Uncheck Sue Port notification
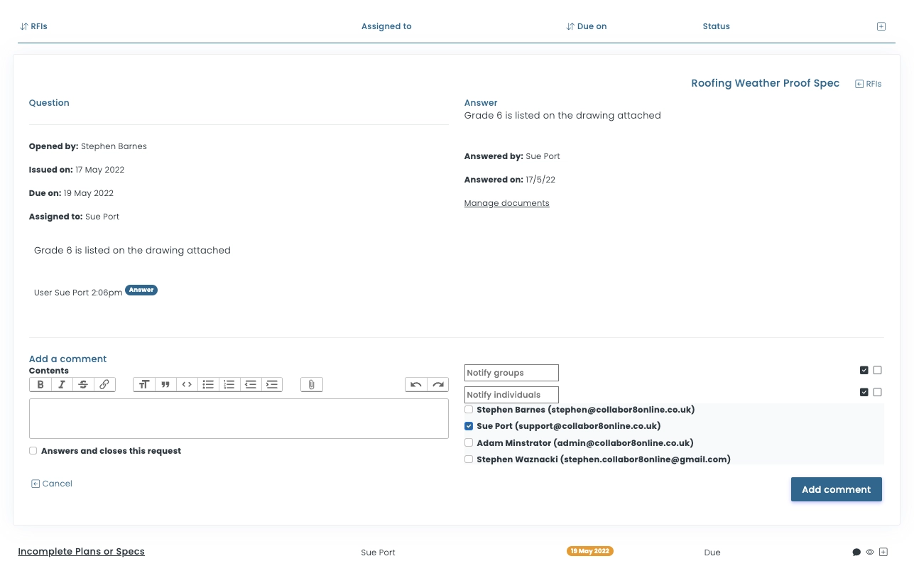This screenshot has height=588, width=914. click(469, 426)
